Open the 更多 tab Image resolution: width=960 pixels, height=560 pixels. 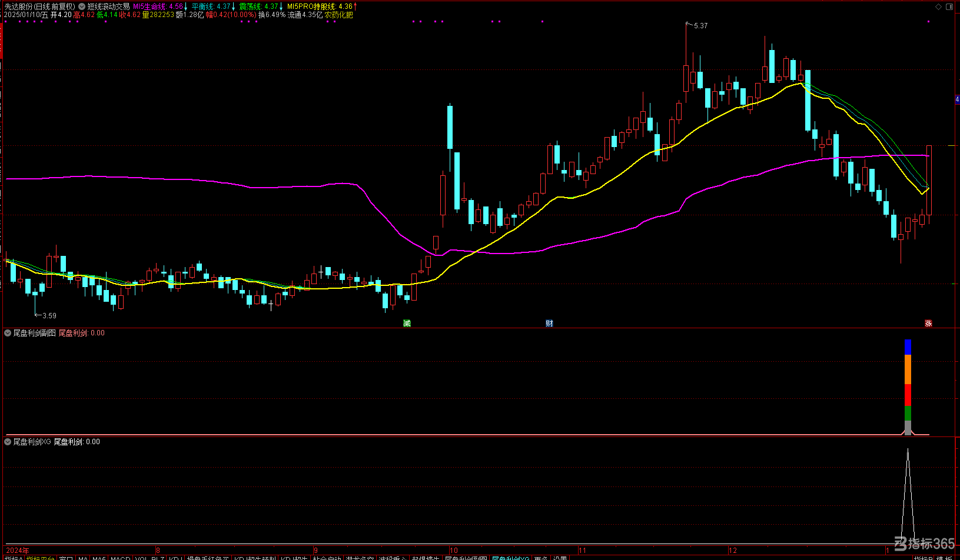pyautogui.click(x=541, y=558)
